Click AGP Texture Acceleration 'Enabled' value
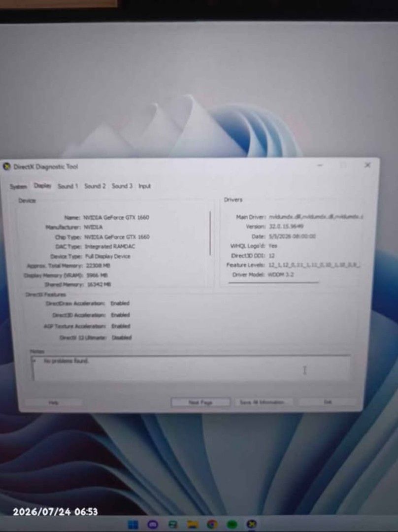This screenshot has height=532, width=398. coord(121,326)
